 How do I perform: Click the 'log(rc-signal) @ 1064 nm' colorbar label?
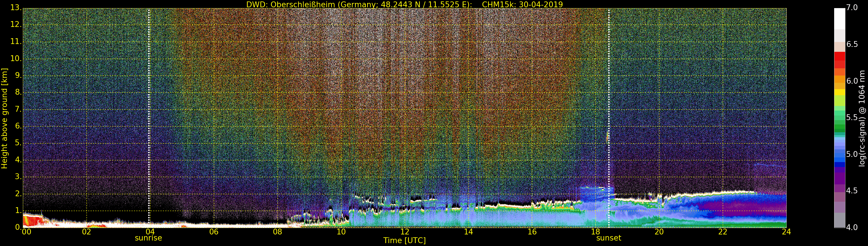tap(862, 118)
